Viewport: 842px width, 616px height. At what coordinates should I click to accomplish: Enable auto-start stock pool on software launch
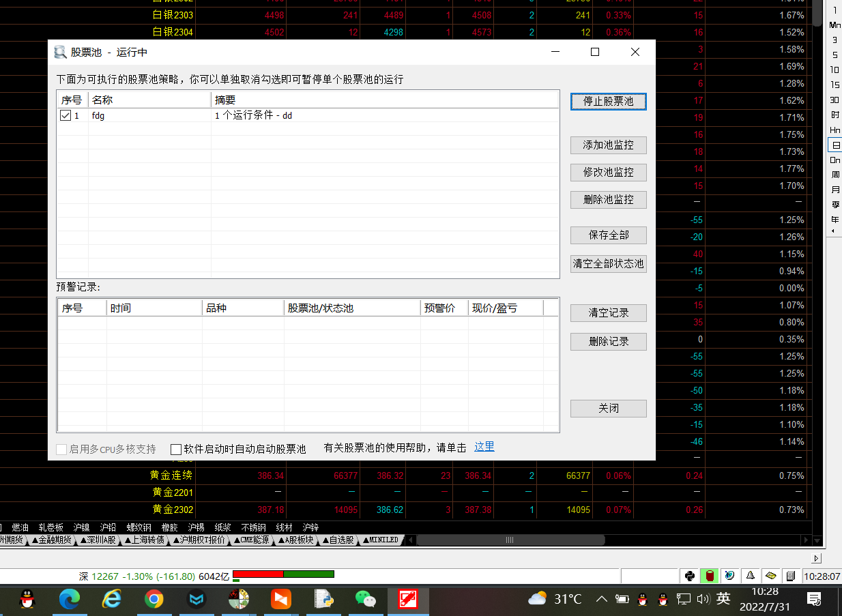point(176,449)
